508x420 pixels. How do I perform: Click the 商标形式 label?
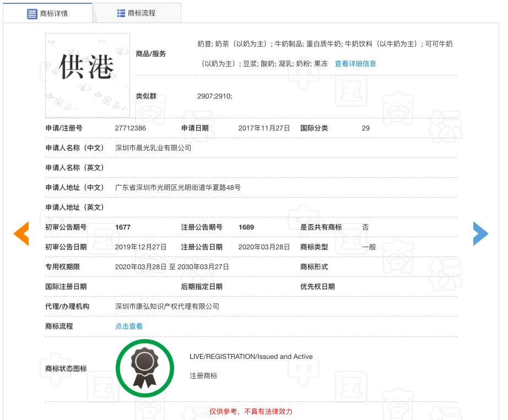[314, 266]
